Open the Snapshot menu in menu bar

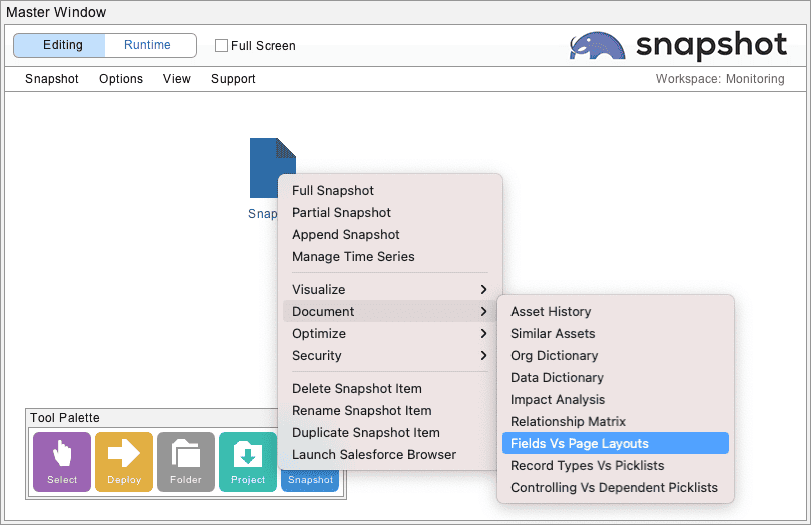pos(52,79)
